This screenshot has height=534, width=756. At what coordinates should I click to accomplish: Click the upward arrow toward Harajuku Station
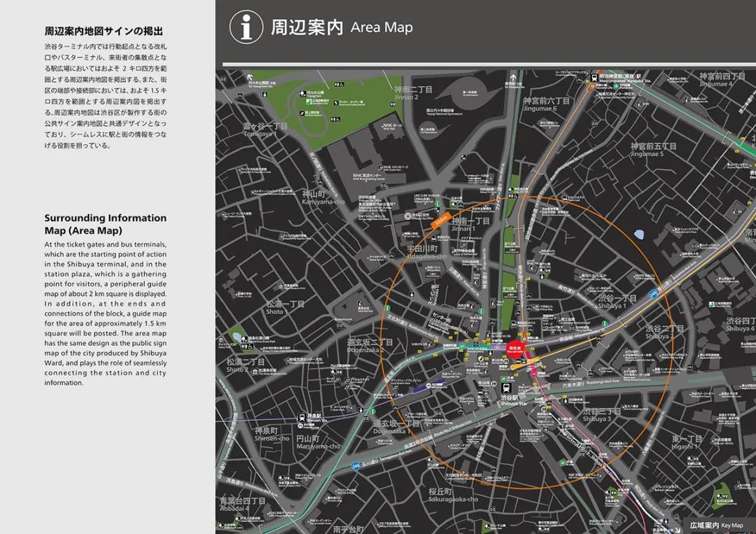pos(513,77)
